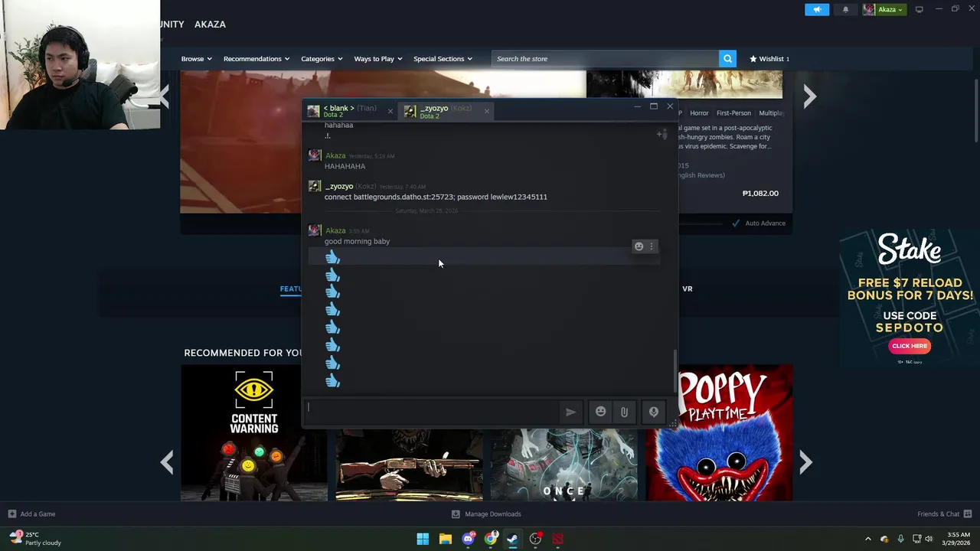
Task: Add a reaction to the thumbs-up message
Action: tap(639, 246)
